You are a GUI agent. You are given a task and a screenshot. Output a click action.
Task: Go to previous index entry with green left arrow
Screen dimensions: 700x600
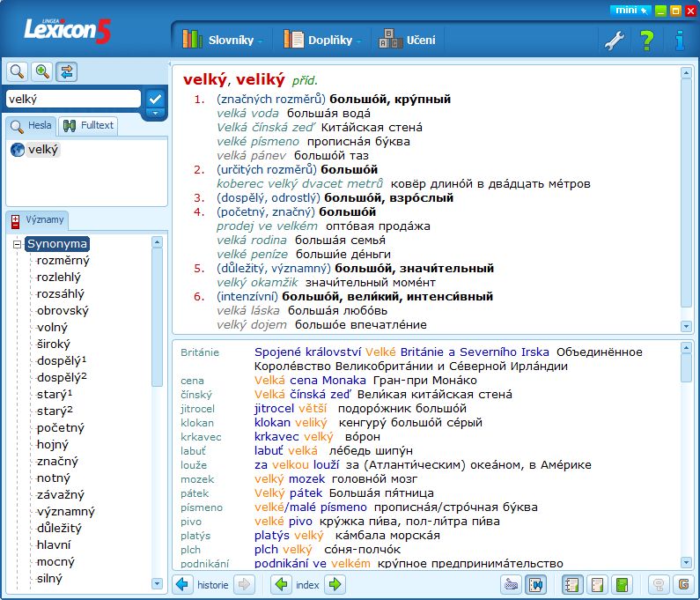click(281, 584)
